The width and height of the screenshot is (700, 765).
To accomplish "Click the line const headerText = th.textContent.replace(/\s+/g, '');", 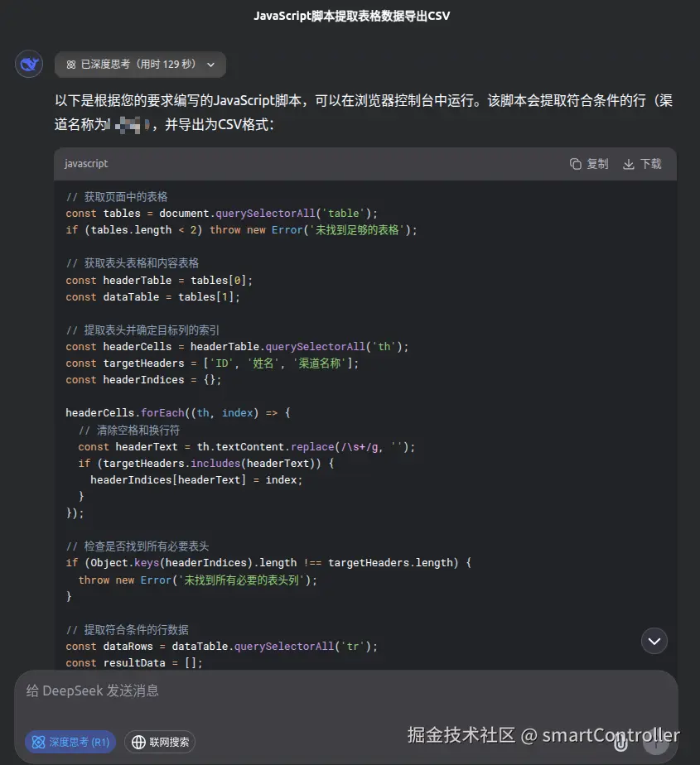I will point(247,446).
